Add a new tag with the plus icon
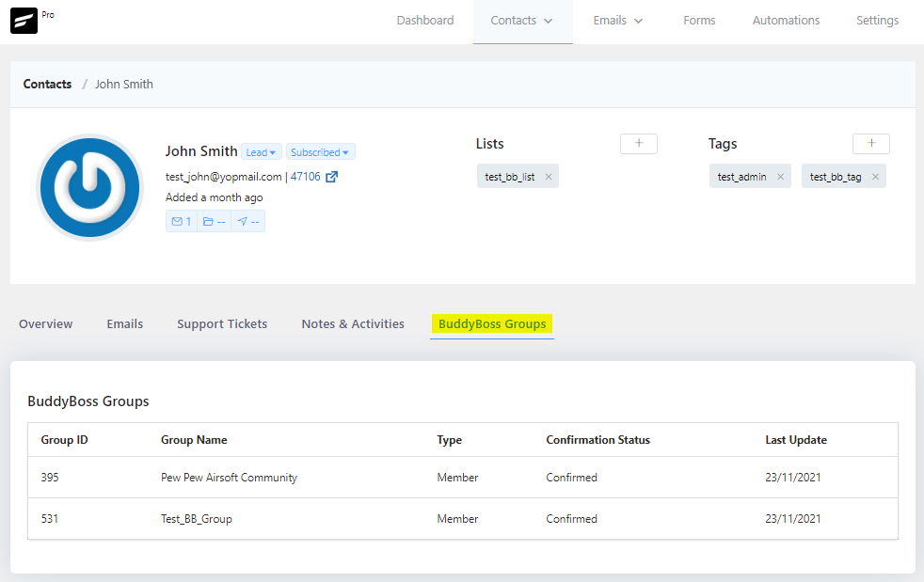This screenshot has height=582, width=924. point(870,143)
